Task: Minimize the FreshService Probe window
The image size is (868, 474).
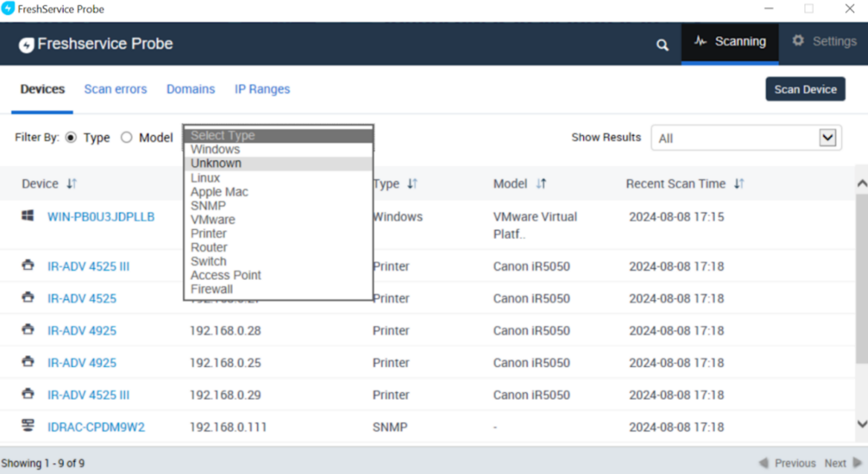Action: (x=768, y=8)
